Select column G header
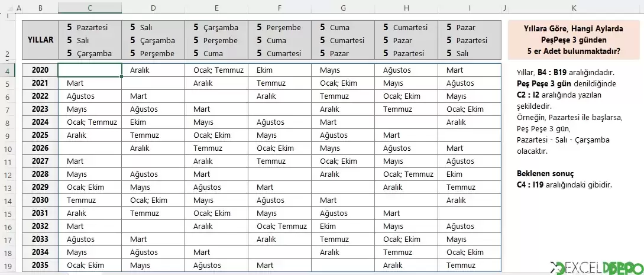The image size is (644, 275). (343, 8)
